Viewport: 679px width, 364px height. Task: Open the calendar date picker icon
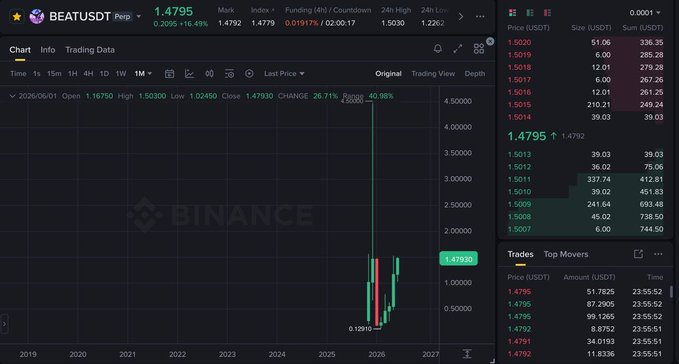[169, 74]
